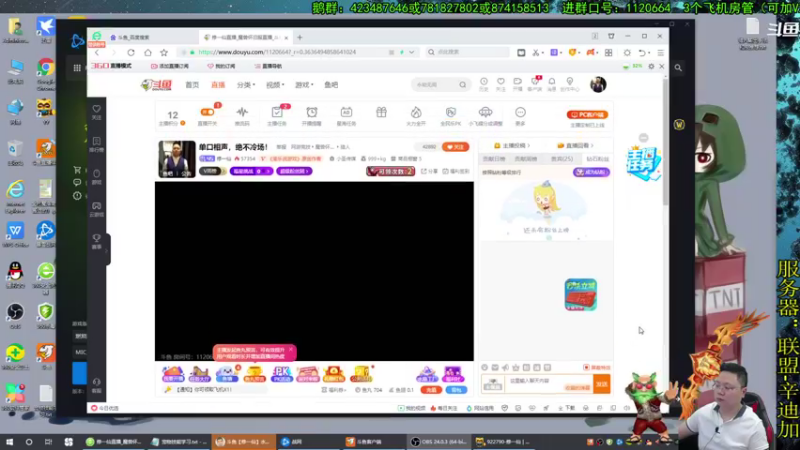The width and height of the screenshot is (800, 450).
Task: Open the trophy icon in left sidebar
Action: coord(96,238)
